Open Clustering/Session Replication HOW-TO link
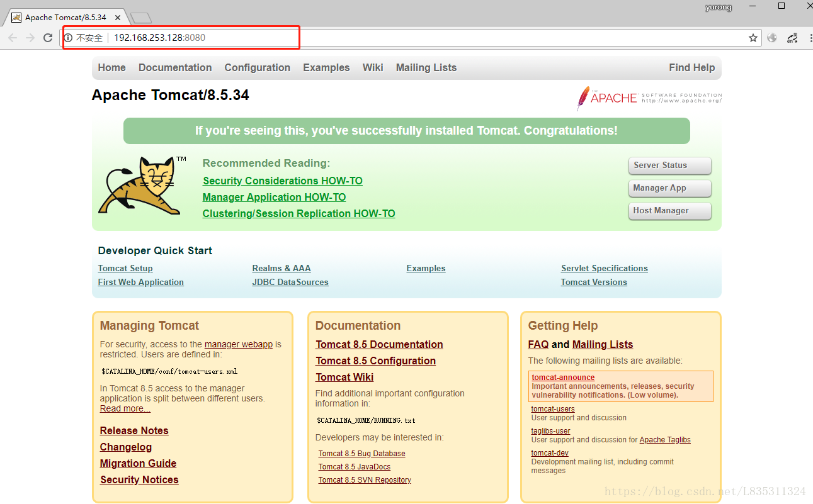Screen dimensions: 813x504 coord(299,214)
